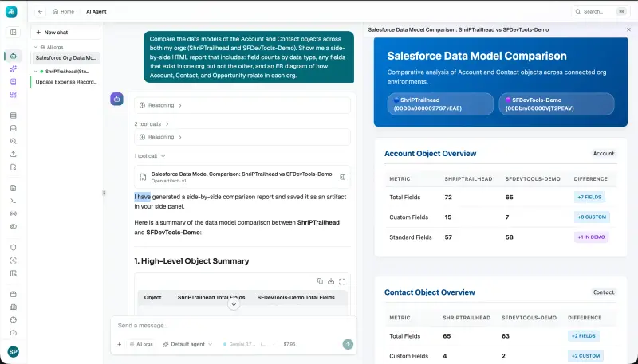The height and width of the screenshot is (364, 638).
Task: Focus the Send a message input
Action: (x=234, y=326)
